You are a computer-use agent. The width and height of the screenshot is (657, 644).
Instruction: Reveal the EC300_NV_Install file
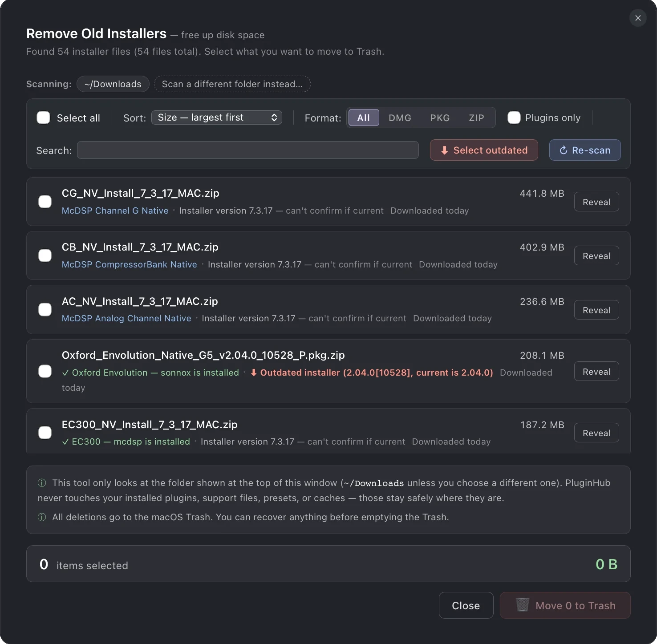click(596, 433)
